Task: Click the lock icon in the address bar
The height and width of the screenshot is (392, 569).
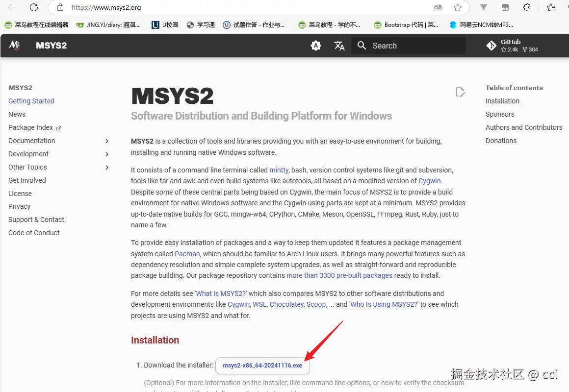Action: pos(60,7)
